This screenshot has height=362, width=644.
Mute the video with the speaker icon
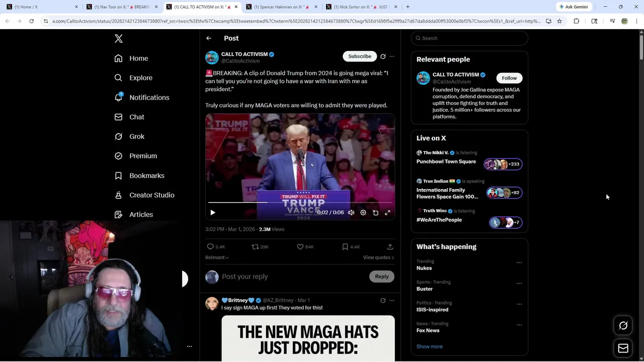coord(351,213)
